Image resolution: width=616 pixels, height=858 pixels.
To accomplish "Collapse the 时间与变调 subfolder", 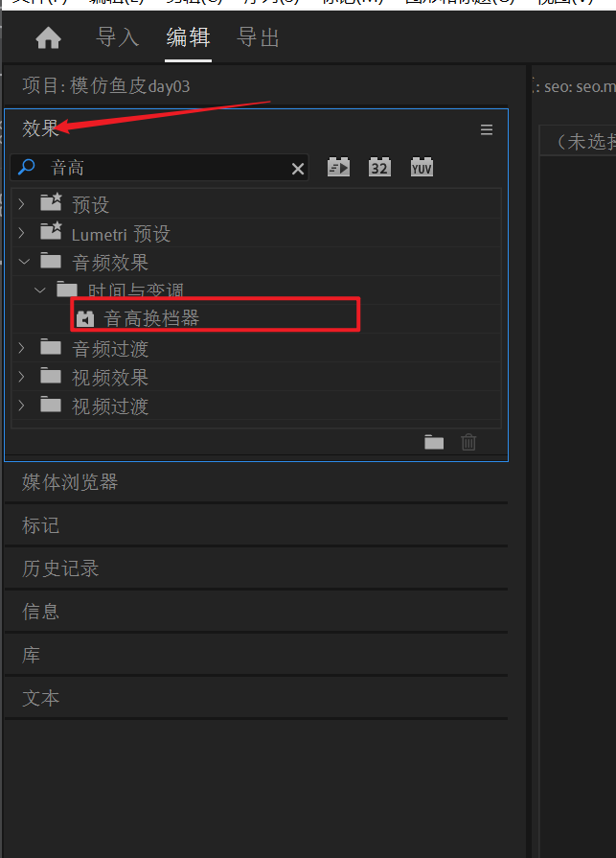I will pyautogui.click(x=40, y=290).
